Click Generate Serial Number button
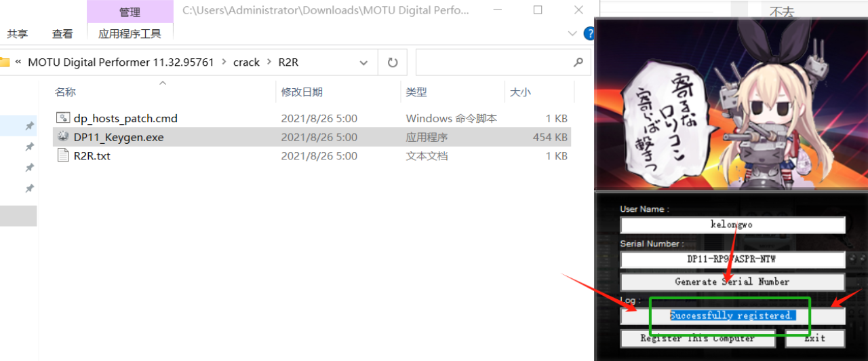Image resolution: width=868 pixels, height=361 pixels. [732, 282]
